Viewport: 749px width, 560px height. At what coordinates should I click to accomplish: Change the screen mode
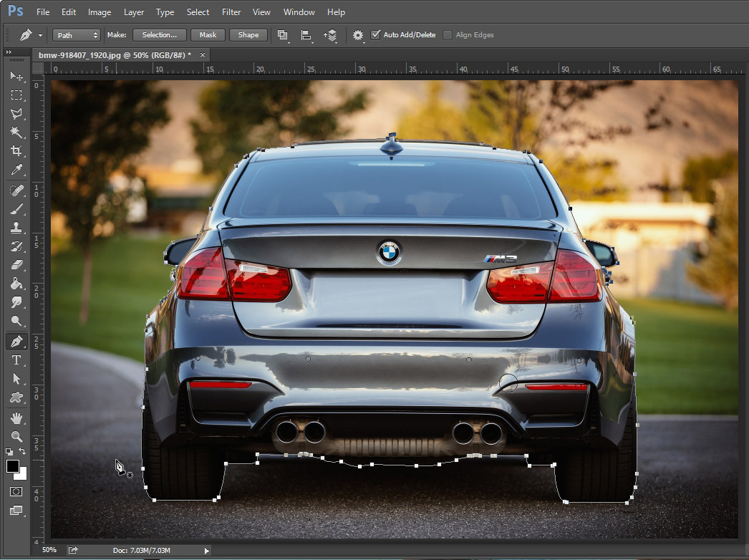[x=16, y=511]
